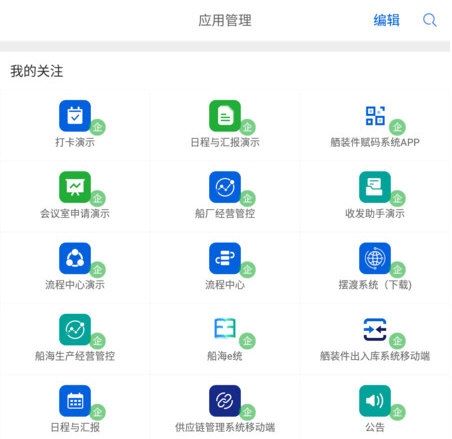Screen dimensions: 452x439
Task: Tap the green 企 badge on 收发助手演示
Action: click(x=397, y=198)
